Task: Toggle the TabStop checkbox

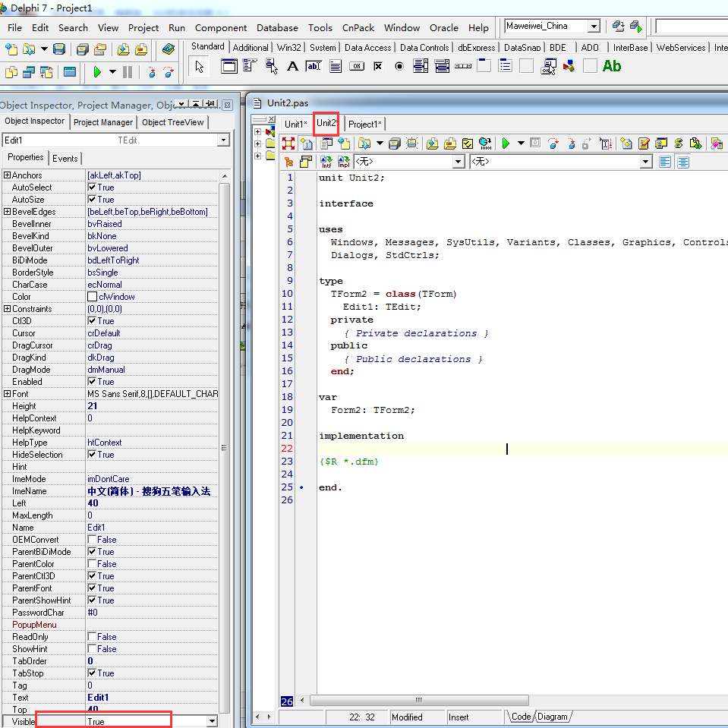Action: tap(92, 673)
